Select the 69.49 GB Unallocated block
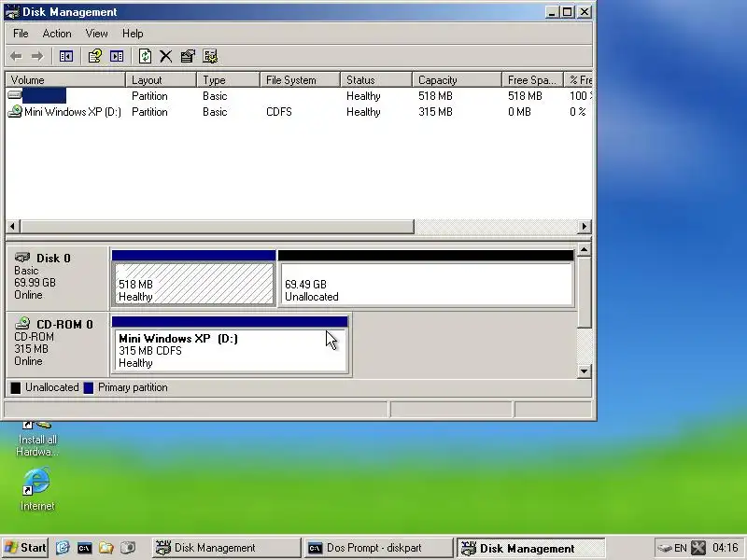The width and height of the screenshot is (747, 560). coord(426,278)
